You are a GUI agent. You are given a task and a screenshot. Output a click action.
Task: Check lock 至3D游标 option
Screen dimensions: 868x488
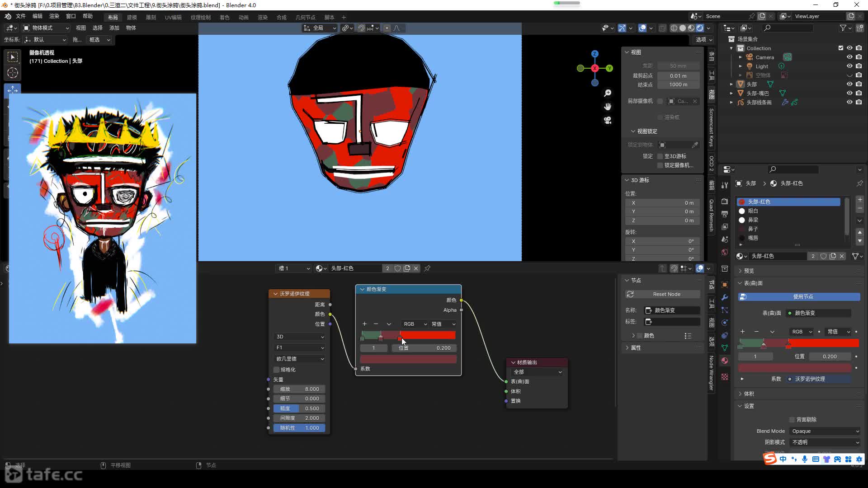click(x=660, y=156)
